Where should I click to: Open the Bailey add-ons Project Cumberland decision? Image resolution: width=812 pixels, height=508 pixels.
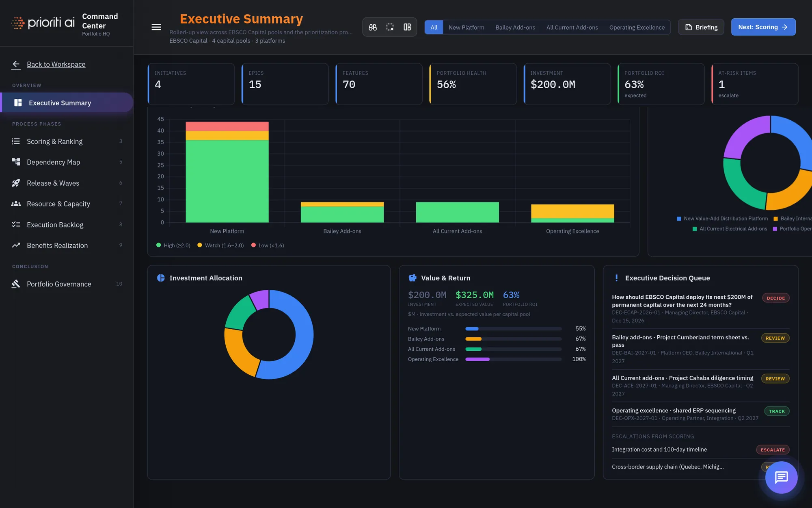tap(700, 349)
